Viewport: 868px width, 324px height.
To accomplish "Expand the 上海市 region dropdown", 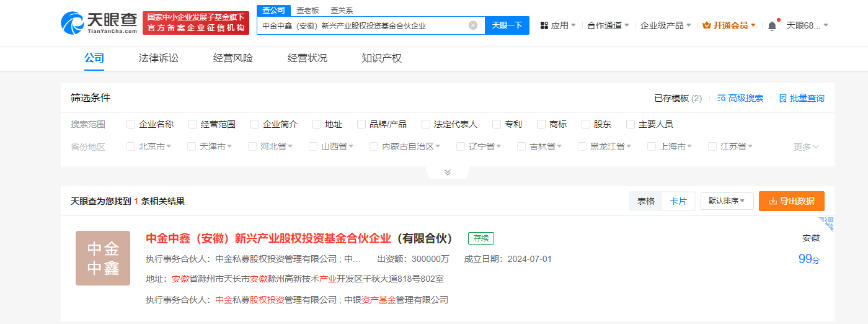I will pyautogui.click(x=689, y=147).
